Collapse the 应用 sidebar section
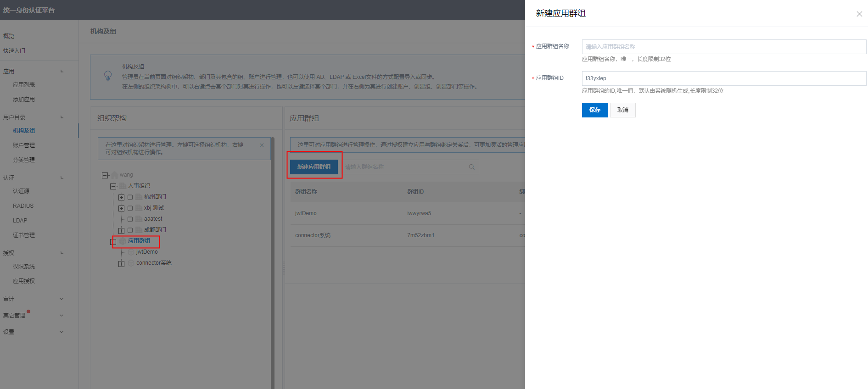Image resolution: width=868 pixels, height=389 pixels. click(x=62, y=72)
